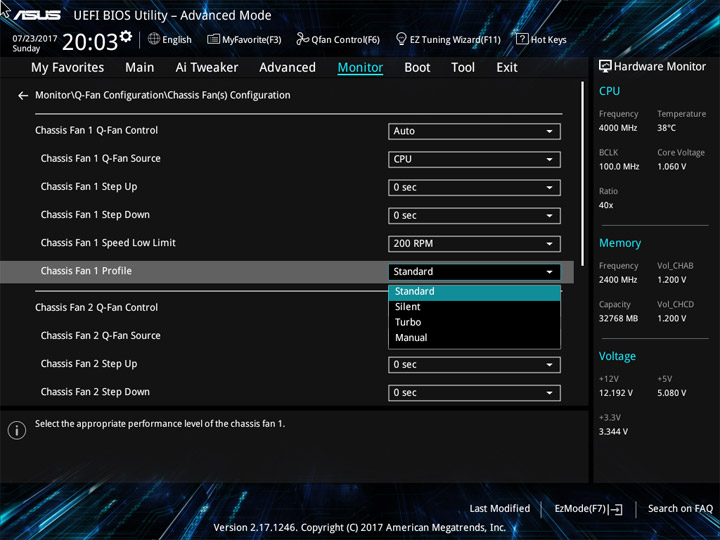
Task: Choose Turbo in the profile list
Action: pyautogui.click(x=474, y=322)
